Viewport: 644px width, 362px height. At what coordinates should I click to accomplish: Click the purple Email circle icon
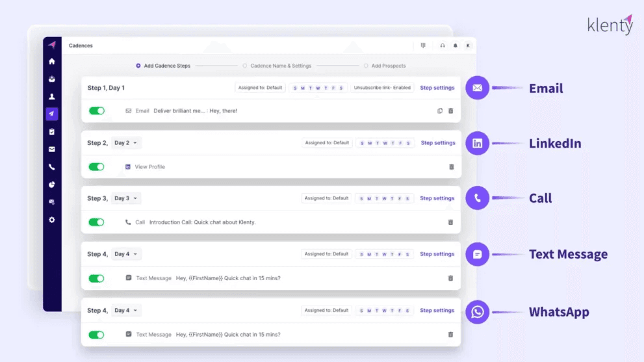point(477,88)
